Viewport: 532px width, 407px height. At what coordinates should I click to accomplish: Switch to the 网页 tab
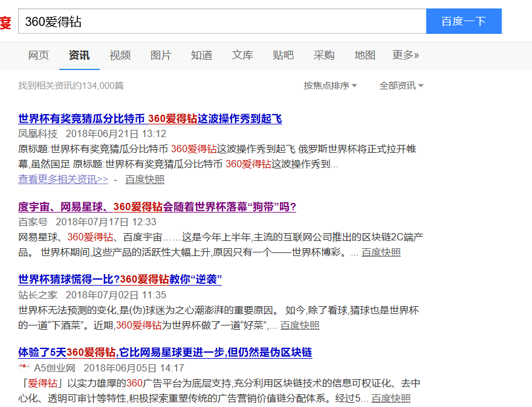[x=38, y=55]
